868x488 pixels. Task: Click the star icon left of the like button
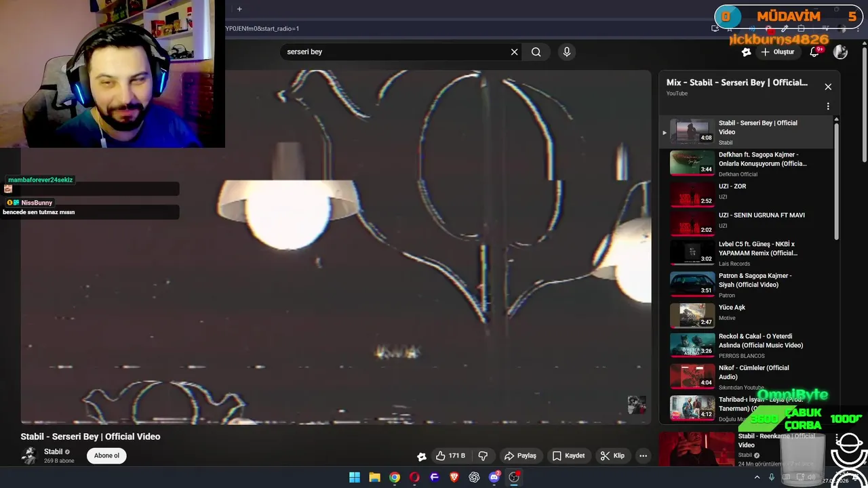tap(422, 456)
